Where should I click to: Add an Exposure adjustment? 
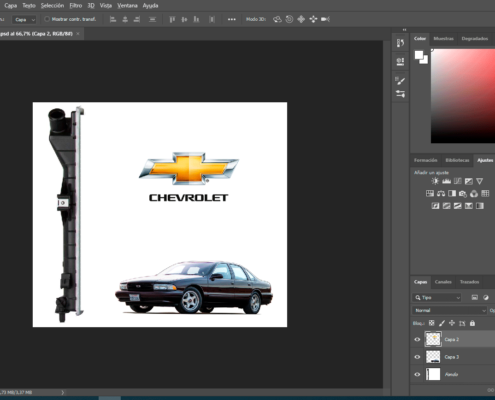point(469,181)
